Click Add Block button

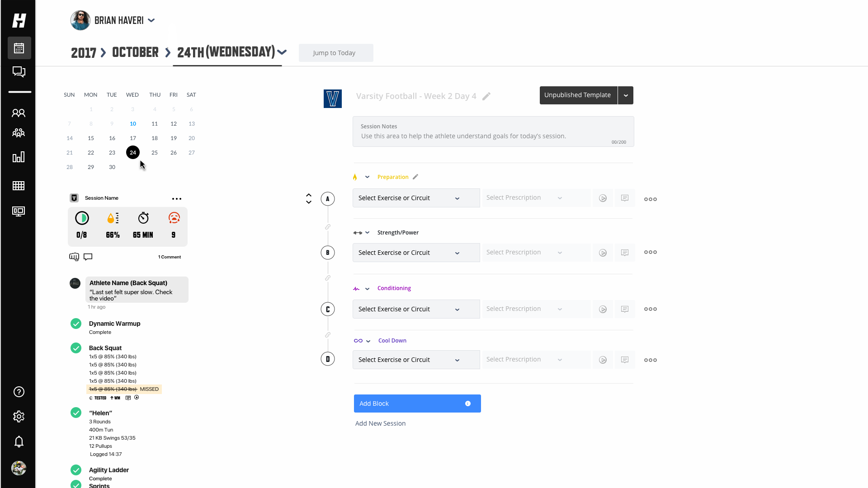click(417, 404)
